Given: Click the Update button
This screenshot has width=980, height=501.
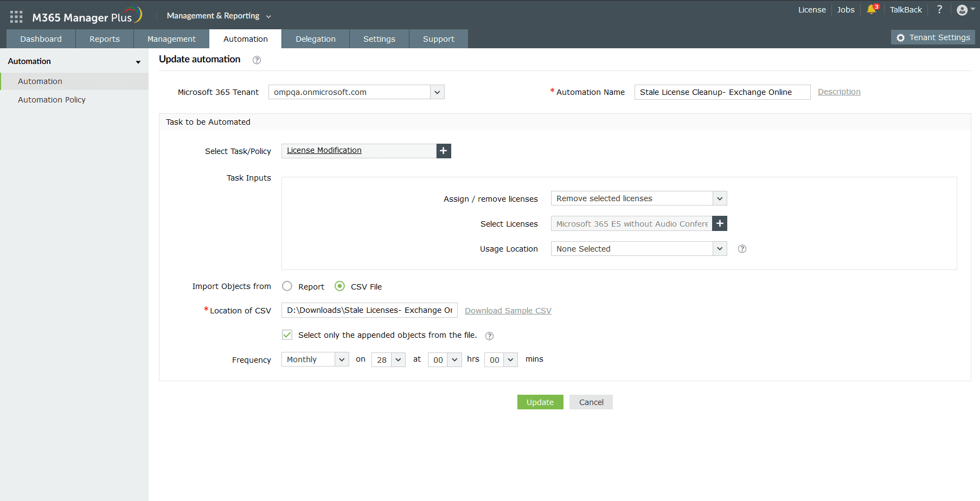Looking at the screenshot, I should pyautogui.click(x=540, y=402).
